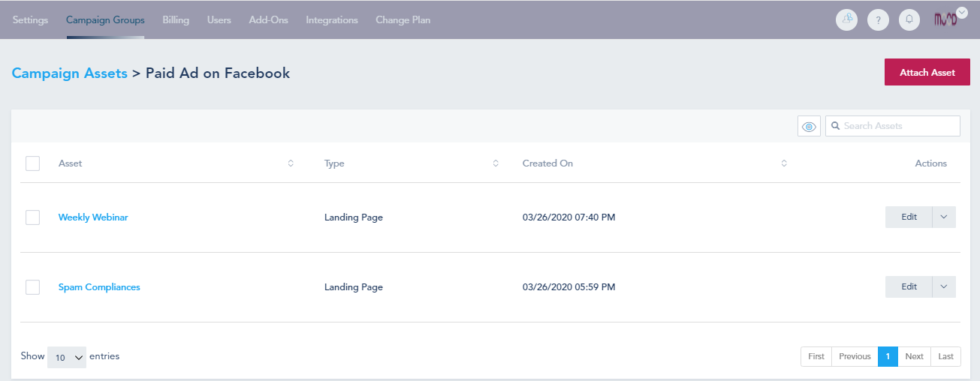The image size is (980, 381).
Task: Check the Spam Compliances row checkbox
Action: pyautogui.click(x=32, y=287)
